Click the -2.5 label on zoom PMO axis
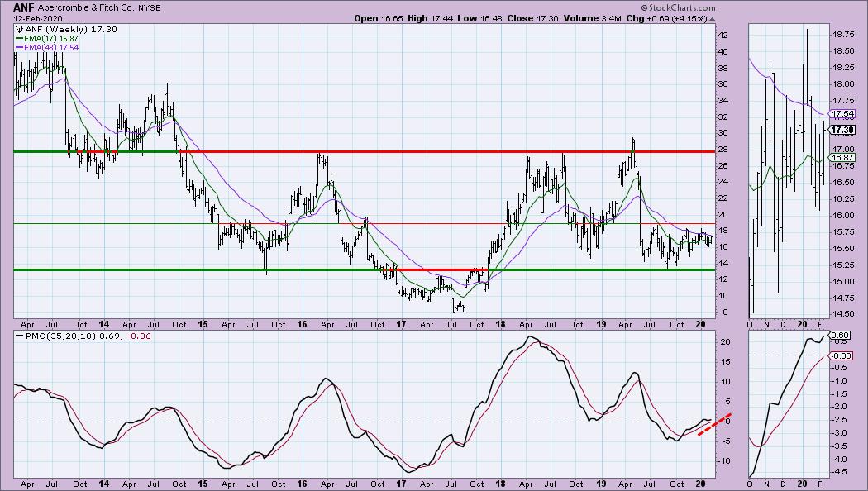 (x=841, y=420)
